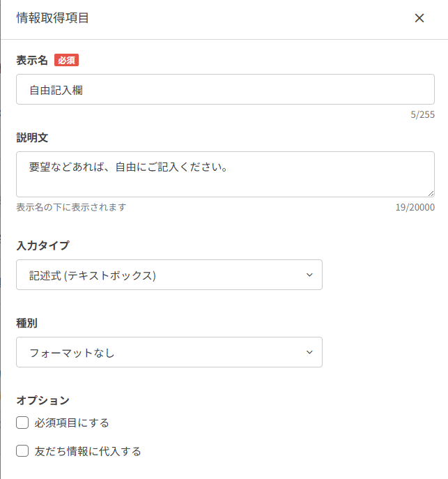Click the 情報取得項目 panel title
Screen dimensions: 448x479
[x=52, y=18]
